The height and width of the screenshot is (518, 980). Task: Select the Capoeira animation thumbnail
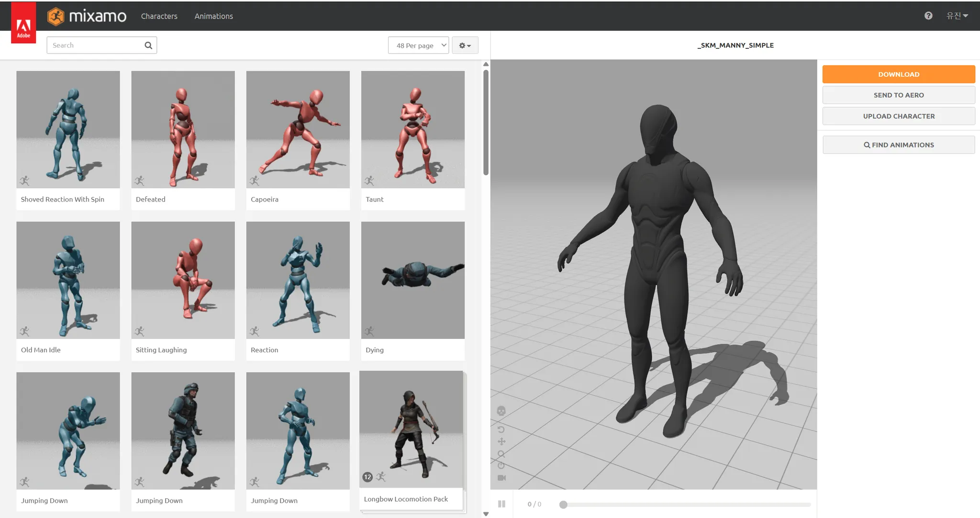pos(298,130)
